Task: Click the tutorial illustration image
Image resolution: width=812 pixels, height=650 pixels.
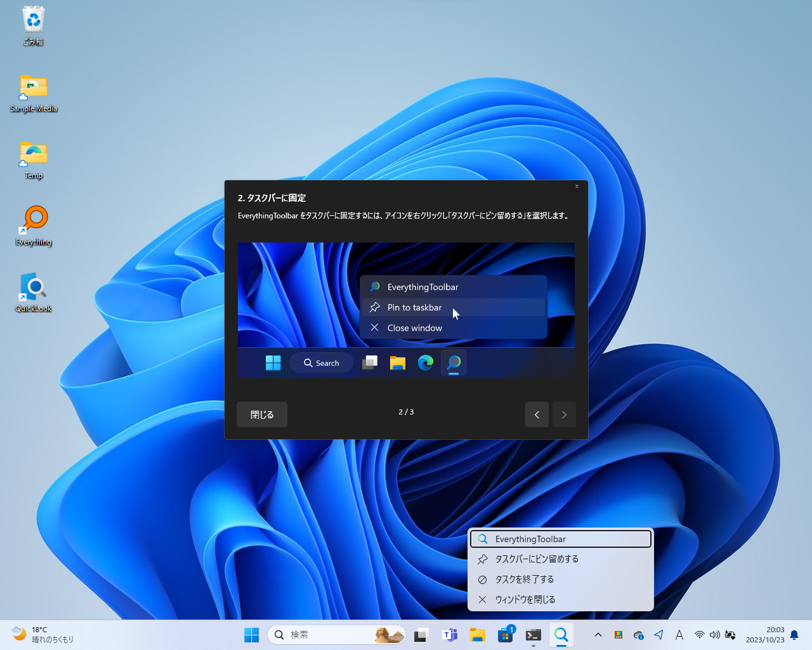Action: click(x=406, y=310)
